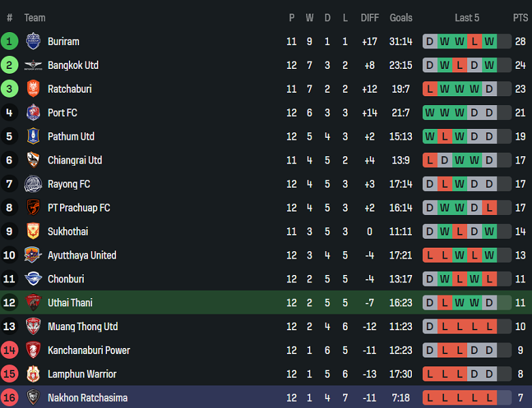Click the red rank 16 position badge
This screenshot has width=532, height=408.
coord(10,398)
